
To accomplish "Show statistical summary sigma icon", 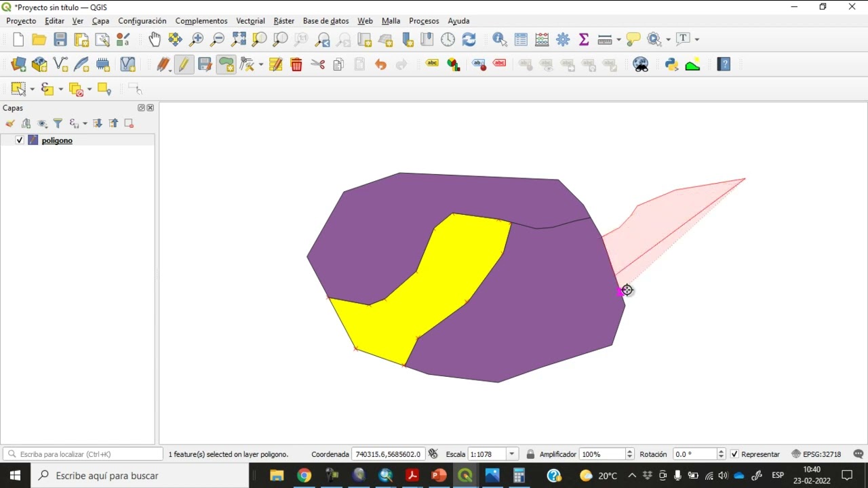I will tap(584, 39).
